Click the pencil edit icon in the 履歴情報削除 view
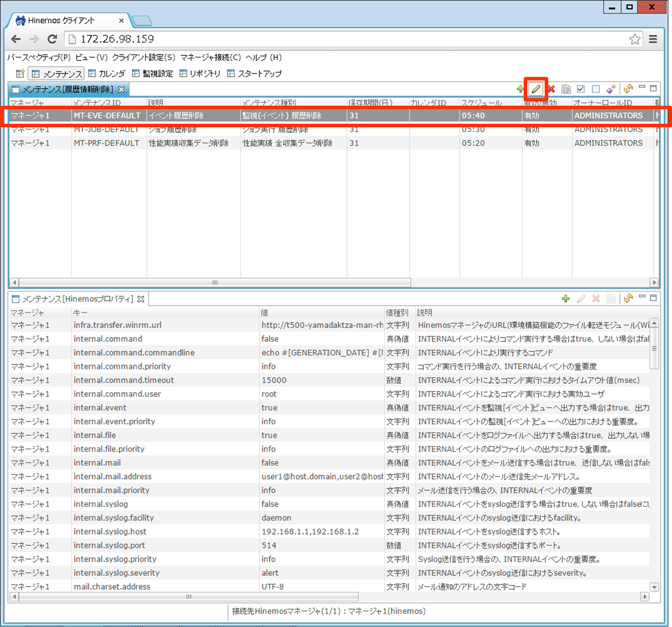Viewport: 672px width, 627px height. click(x=536, y=89)
